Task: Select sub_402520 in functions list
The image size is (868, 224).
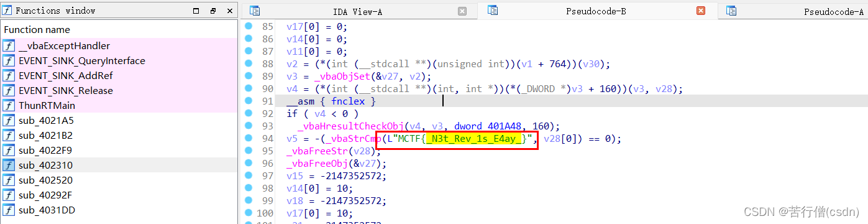Action: pos(46,180)
